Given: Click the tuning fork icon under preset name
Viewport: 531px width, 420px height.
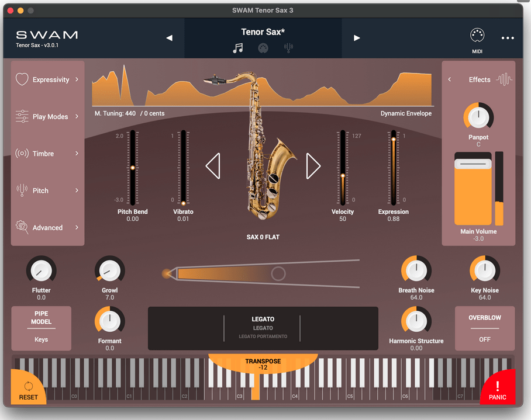Looking at the screenshot, I should coord(288,48).
